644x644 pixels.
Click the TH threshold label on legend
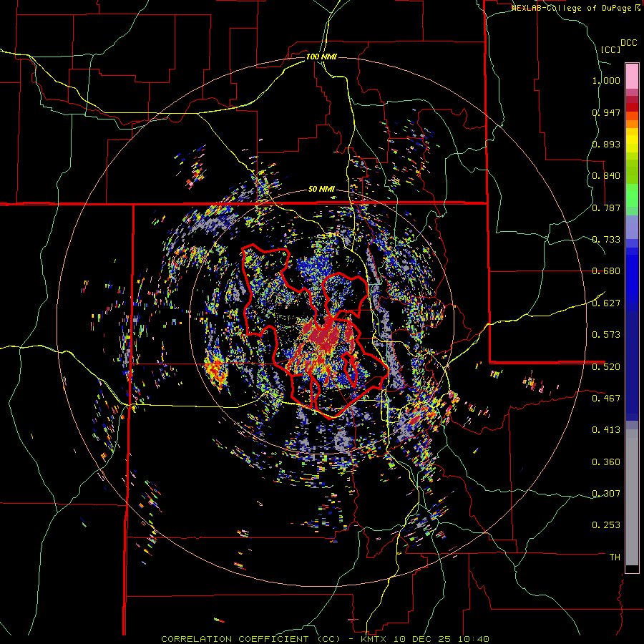click(x=615, y=557)
